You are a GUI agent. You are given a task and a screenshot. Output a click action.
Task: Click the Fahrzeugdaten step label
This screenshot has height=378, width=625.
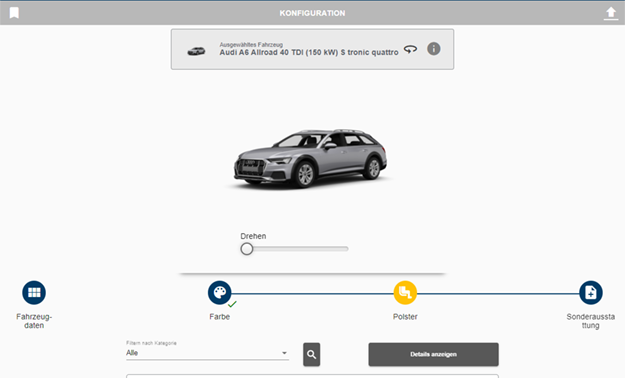(34, 321)
